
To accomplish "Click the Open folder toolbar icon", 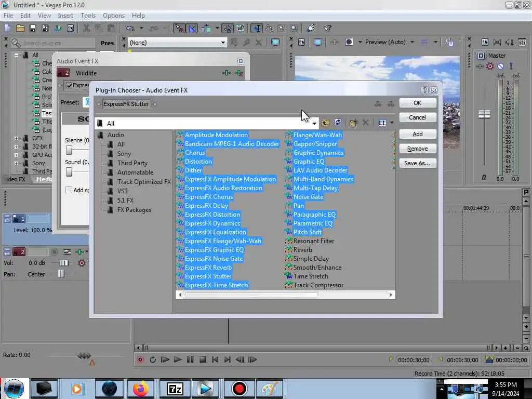I will [20, 28].
